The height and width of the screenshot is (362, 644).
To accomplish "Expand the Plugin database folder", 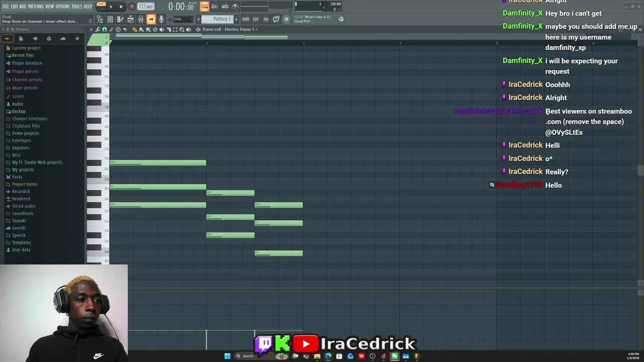I will tap(27, 63).
